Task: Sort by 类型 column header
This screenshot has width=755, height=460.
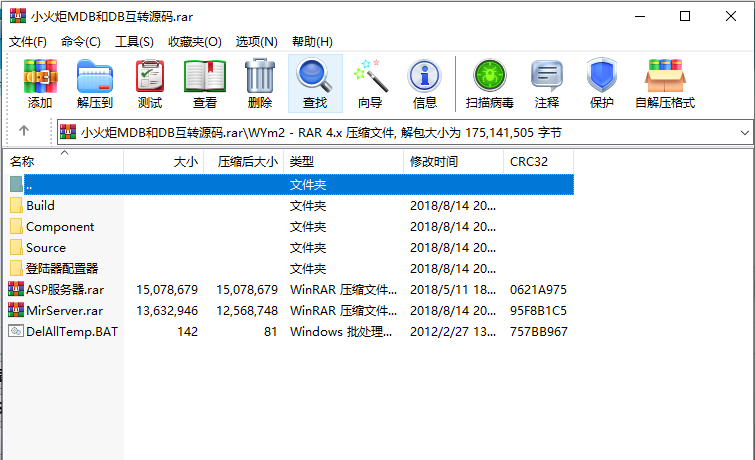Action: pyautogui.click(x=343, y=162)
